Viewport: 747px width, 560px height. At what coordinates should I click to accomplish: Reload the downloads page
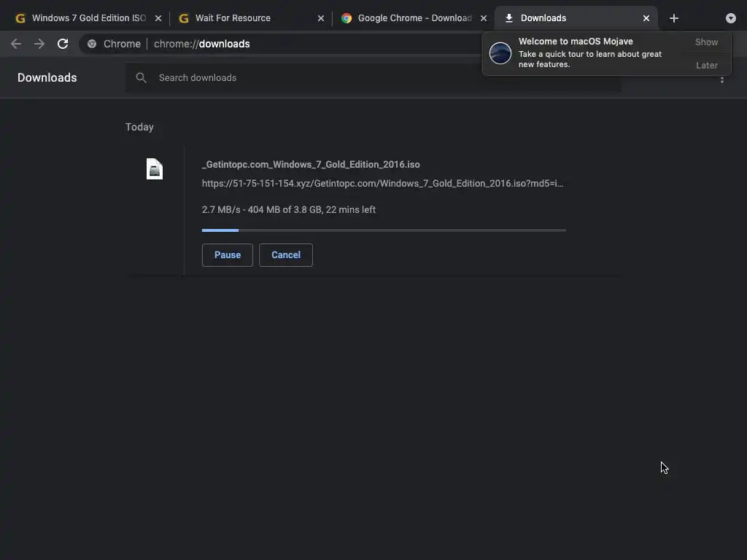point(63,44)
